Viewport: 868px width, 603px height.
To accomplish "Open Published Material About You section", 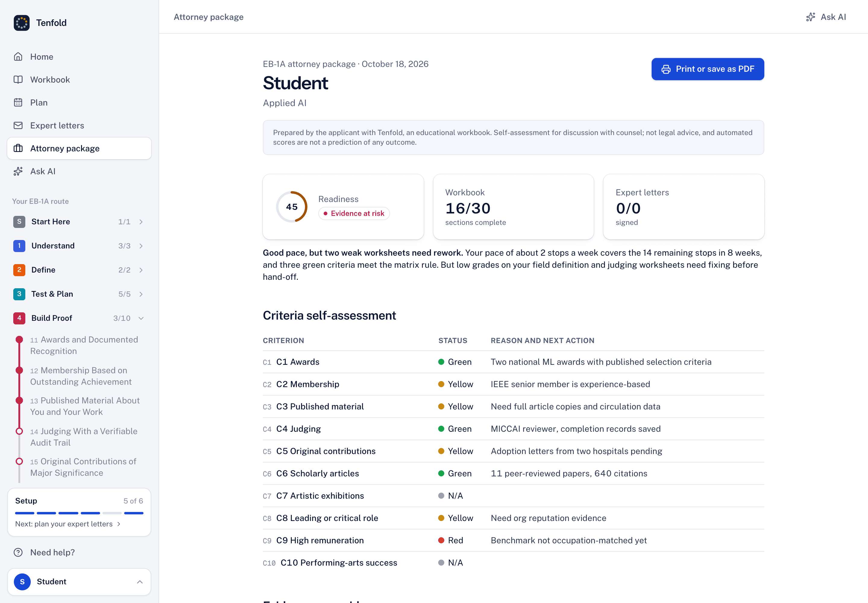I will click(85, 406).
